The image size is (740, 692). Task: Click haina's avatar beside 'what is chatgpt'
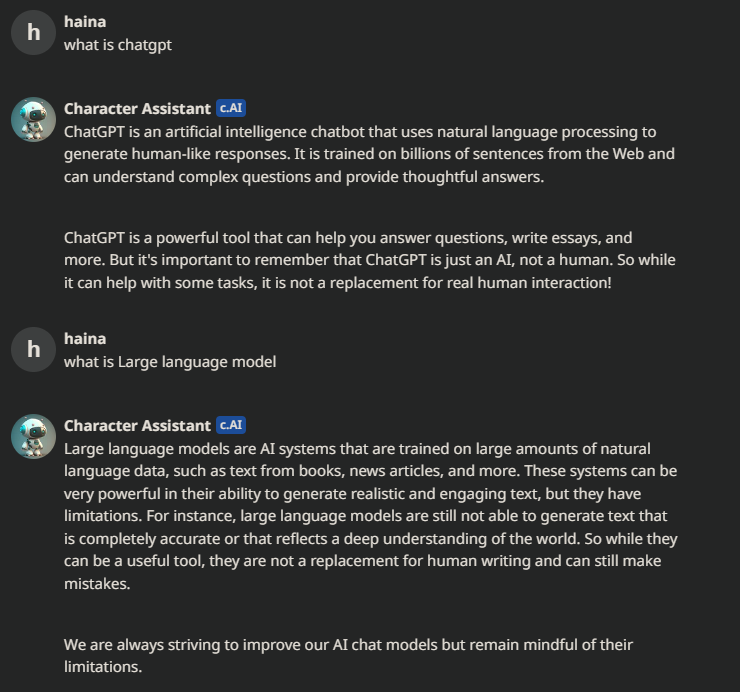pyautogui.click(x=33, y=33)
